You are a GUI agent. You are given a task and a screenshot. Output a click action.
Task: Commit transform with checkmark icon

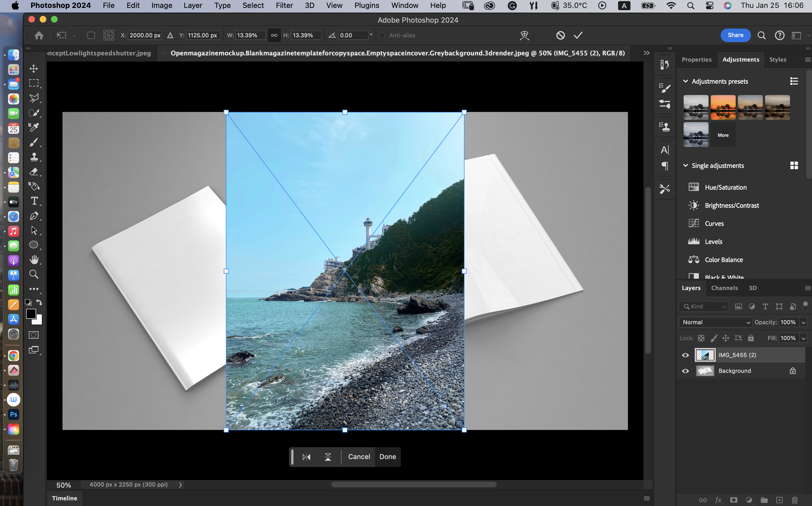578,35
